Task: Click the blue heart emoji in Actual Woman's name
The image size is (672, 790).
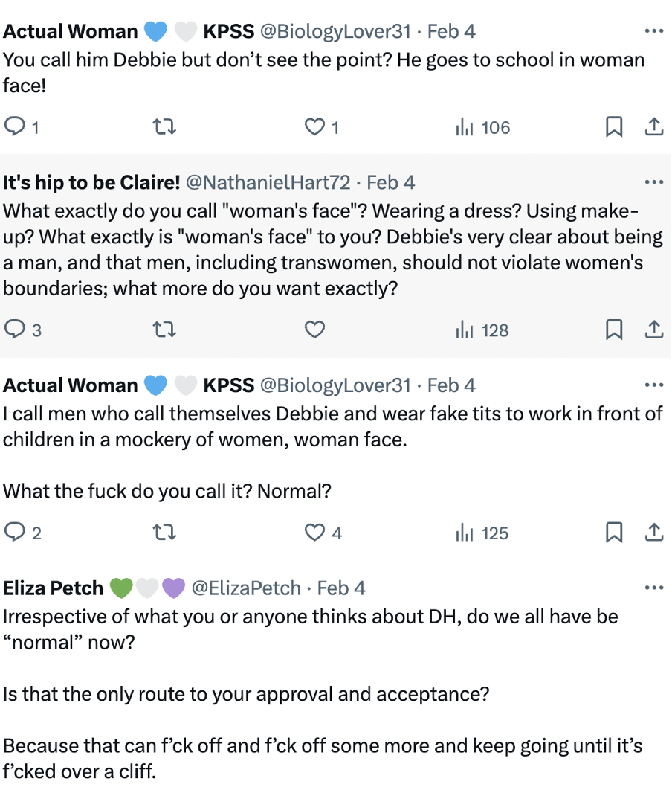Action: 155,30
